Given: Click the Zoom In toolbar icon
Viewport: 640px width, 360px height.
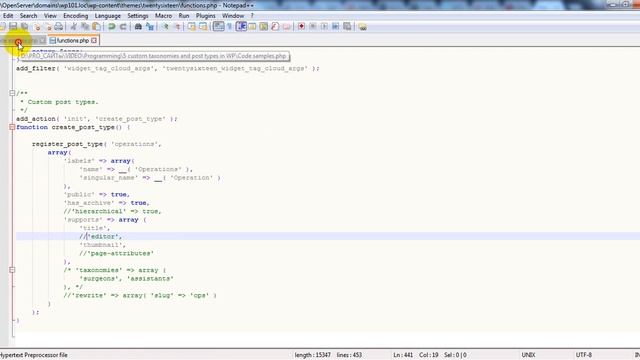Looking at the screenshot, I should click(x=165, y=27).
